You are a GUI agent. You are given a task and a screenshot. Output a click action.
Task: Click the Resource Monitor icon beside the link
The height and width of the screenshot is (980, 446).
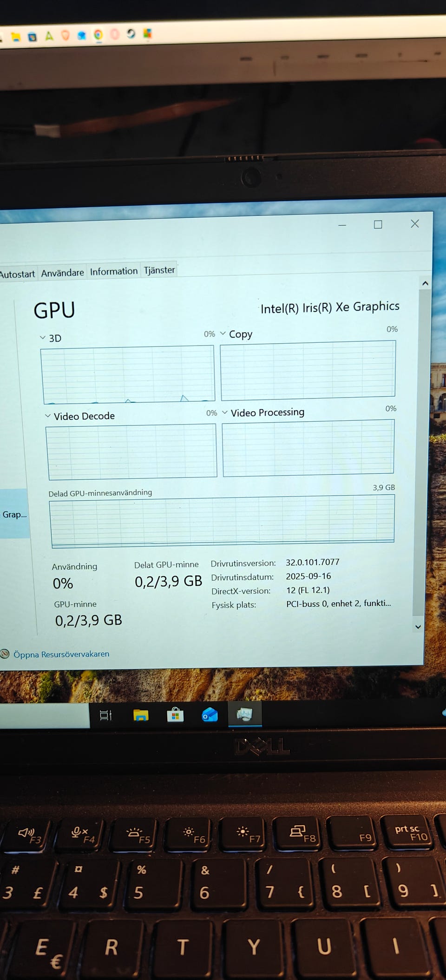click(x=5, y=654)
